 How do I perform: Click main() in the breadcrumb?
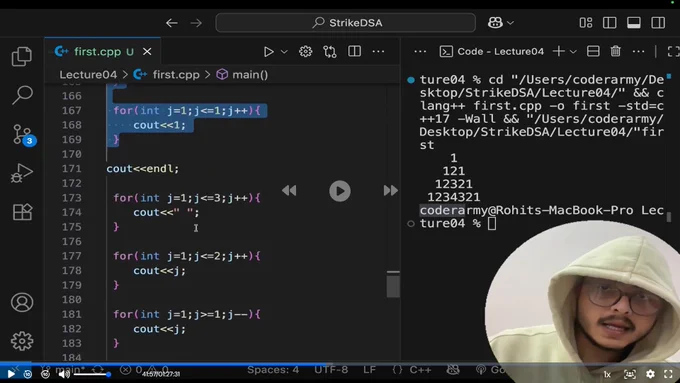tap(250, 75)
